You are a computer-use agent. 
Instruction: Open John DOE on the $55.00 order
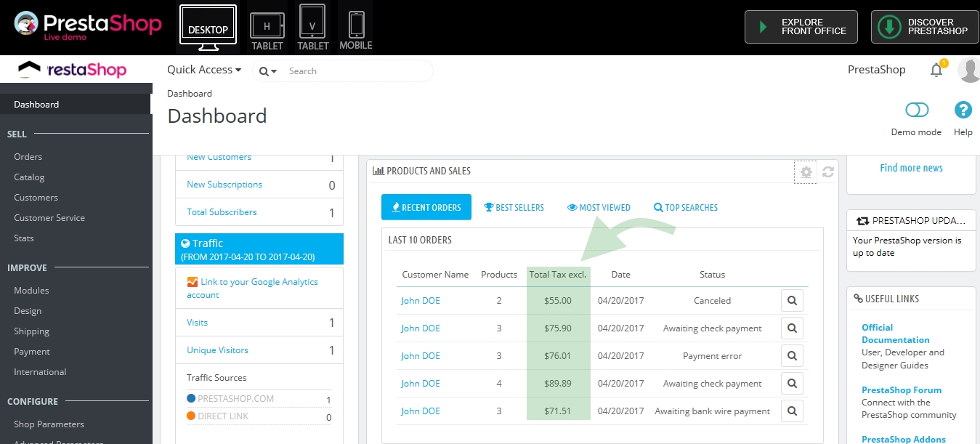(x=421, y=300)
